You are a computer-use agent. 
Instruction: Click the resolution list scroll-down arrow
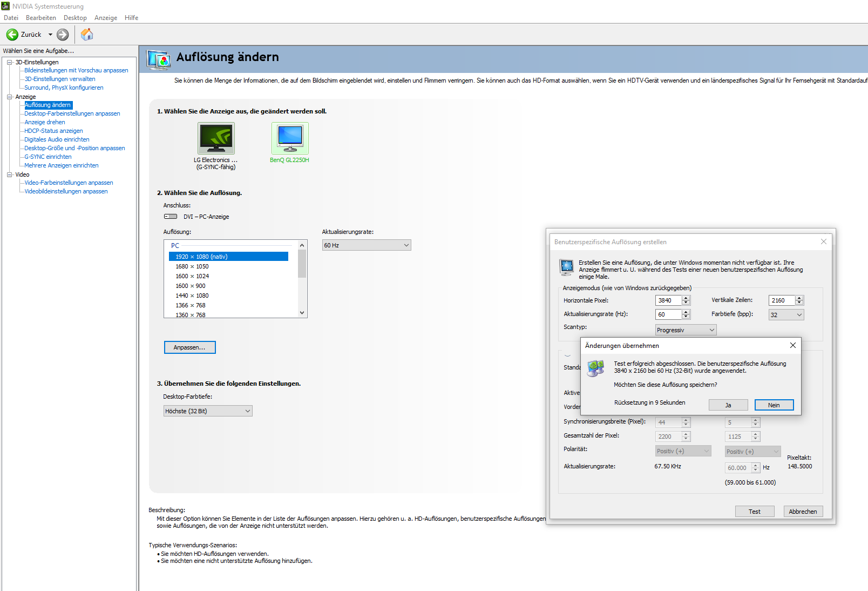coord(302,313)
